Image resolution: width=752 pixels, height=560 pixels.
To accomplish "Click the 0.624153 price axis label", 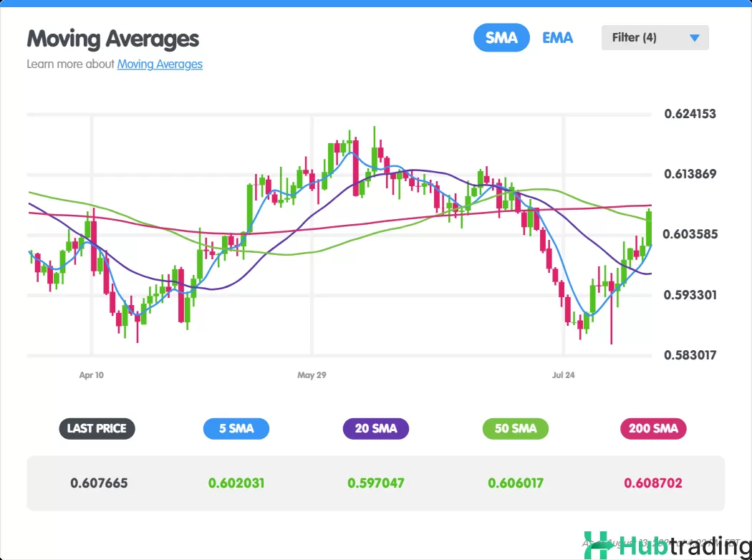I will click(x=689, y=114).
